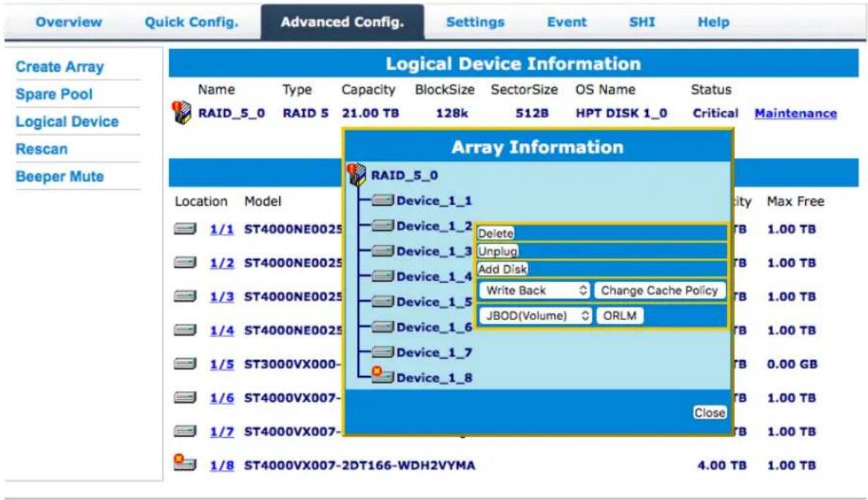Screen dimensions: 868x500
Task: Select Device_1_7 label in the array tree
Action: [434, 352]
